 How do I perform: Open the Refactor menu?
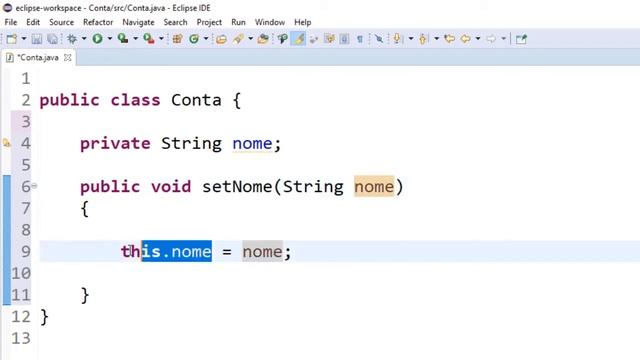click(x=98, y=22)
